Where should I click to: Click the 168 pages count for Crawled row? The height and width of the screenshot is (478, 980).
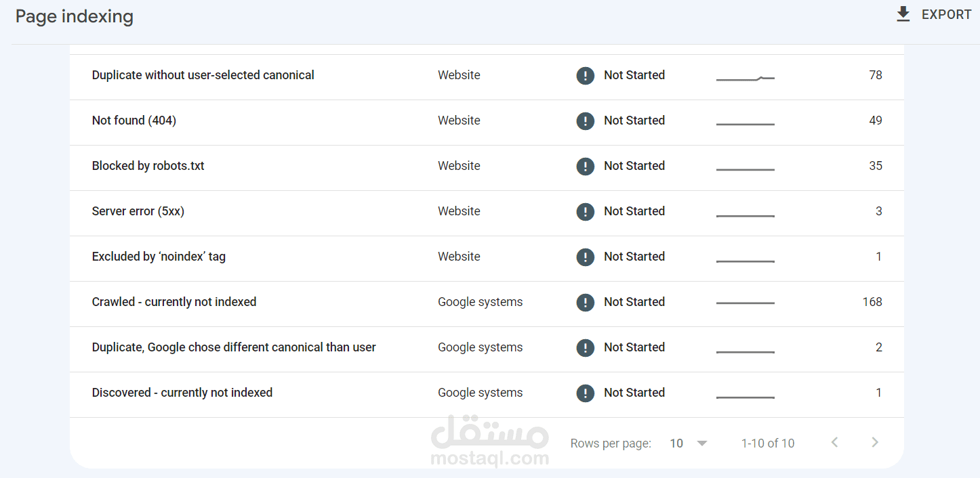(x=872, y=302)
